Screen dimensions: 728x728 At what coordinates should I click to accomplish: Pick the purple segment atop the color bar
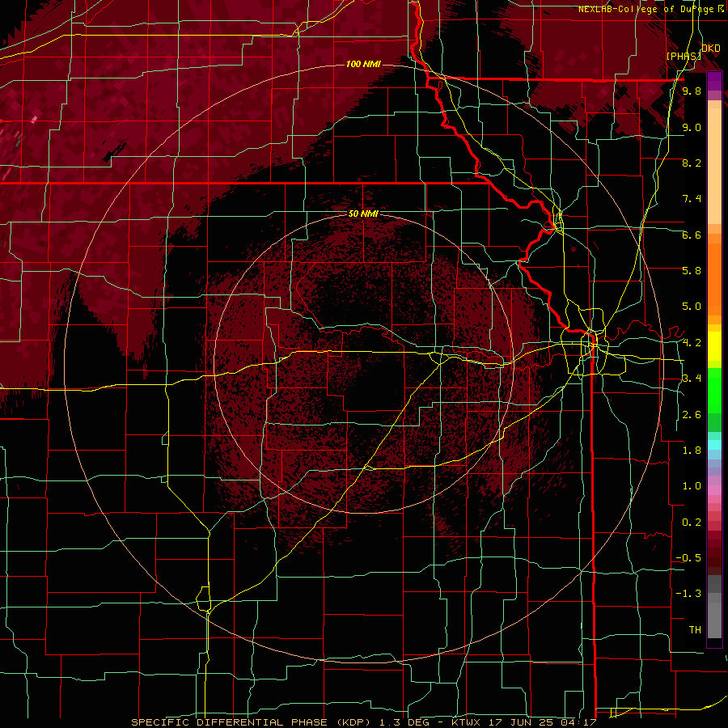pos(714,81)
